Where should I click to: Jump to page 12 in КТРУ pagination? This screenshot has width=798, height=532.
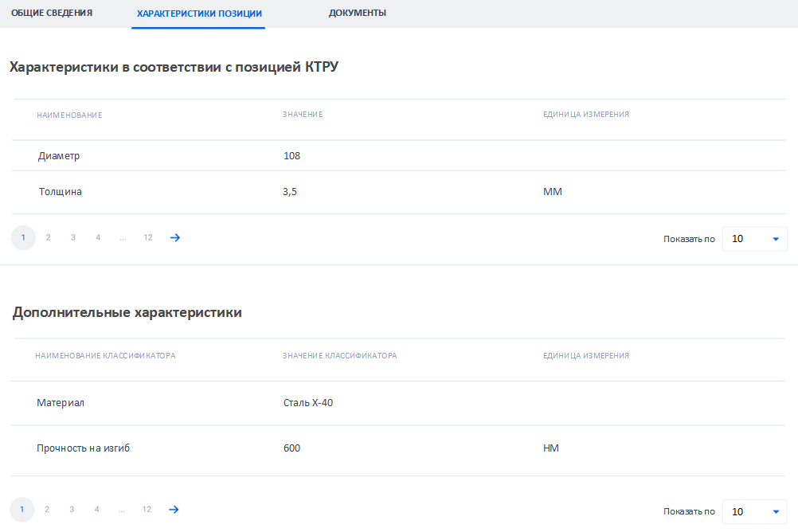(148, 238)
